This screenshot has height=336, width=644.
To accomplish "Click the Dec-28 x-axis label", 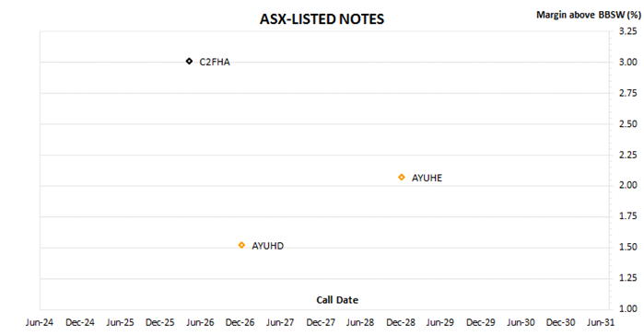I will click(x=401, y=323).
